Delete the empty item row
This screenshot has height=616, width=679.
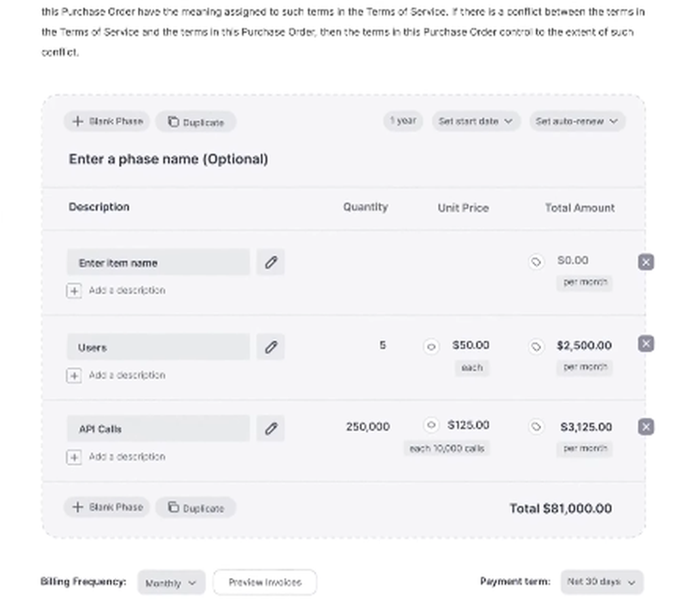(x=646, y=261)
